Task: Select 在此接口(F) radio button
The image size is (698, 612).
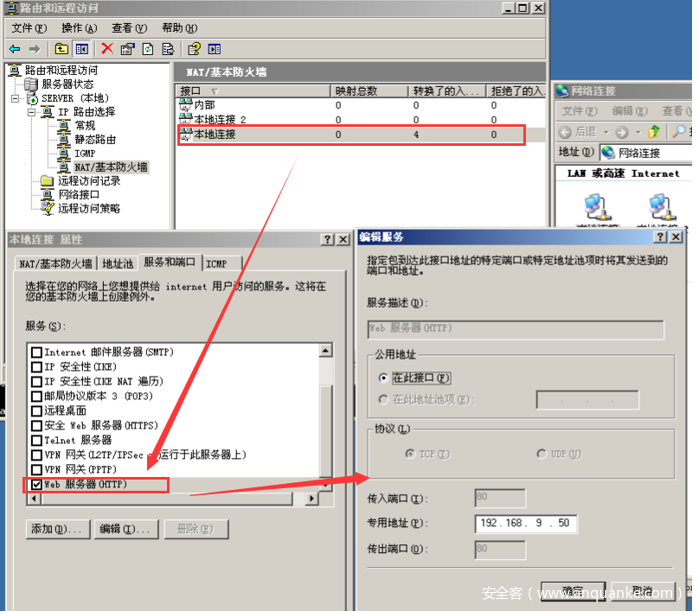Action: [x=383, y=378]
